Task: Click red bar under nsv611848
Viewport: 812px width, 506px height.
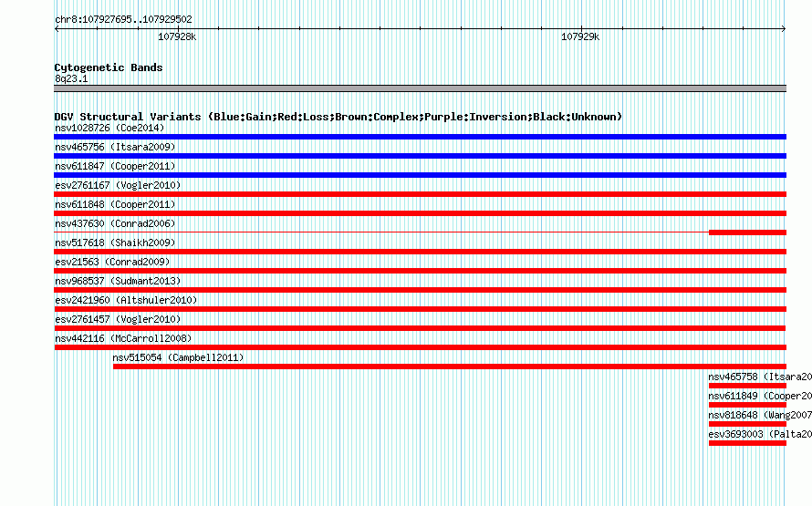Action: point(420,213)
